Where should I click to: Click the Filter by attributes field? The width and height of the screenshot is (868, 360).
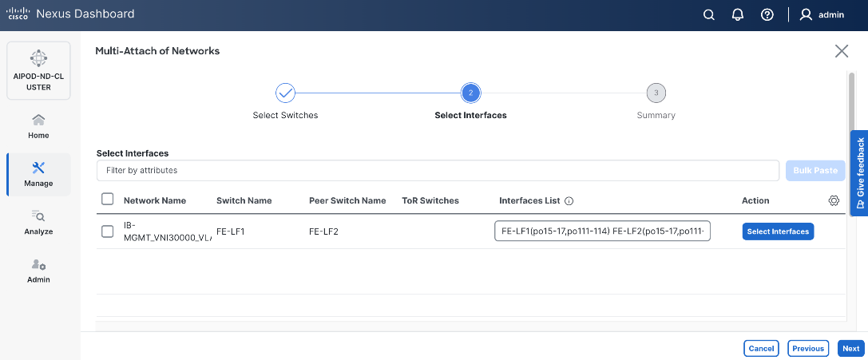click(x=438, y=170)
